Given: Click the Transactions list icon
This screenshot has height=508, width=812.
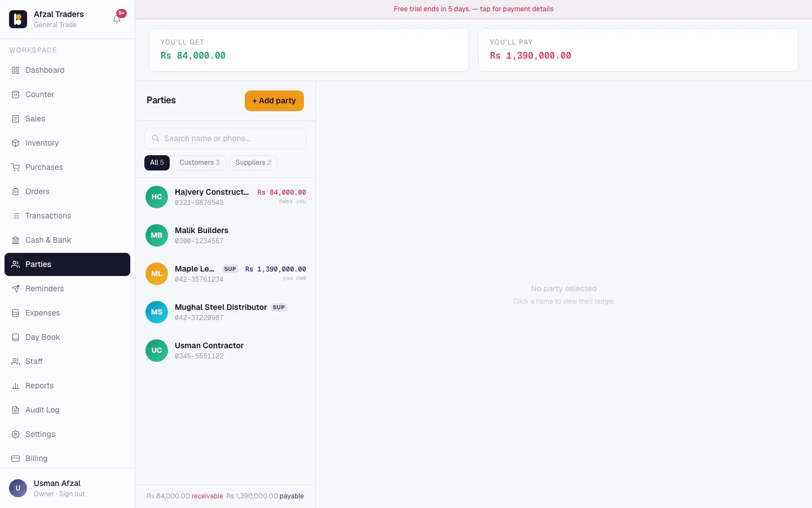Looking at the screenshot, I should pyautogui.click(x=16, y=216).
